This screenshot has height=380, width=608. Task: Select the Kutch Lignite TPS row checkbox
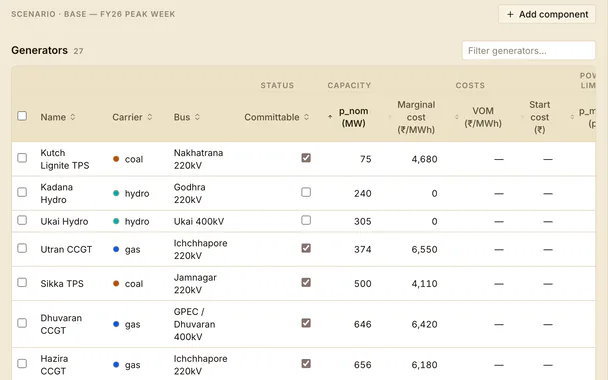[x=22, y=158]
